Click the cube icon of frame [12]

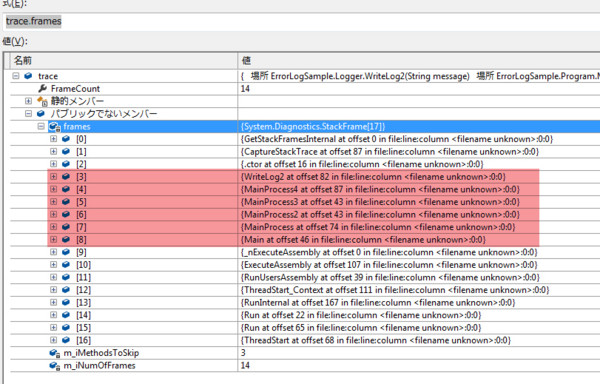66,290
